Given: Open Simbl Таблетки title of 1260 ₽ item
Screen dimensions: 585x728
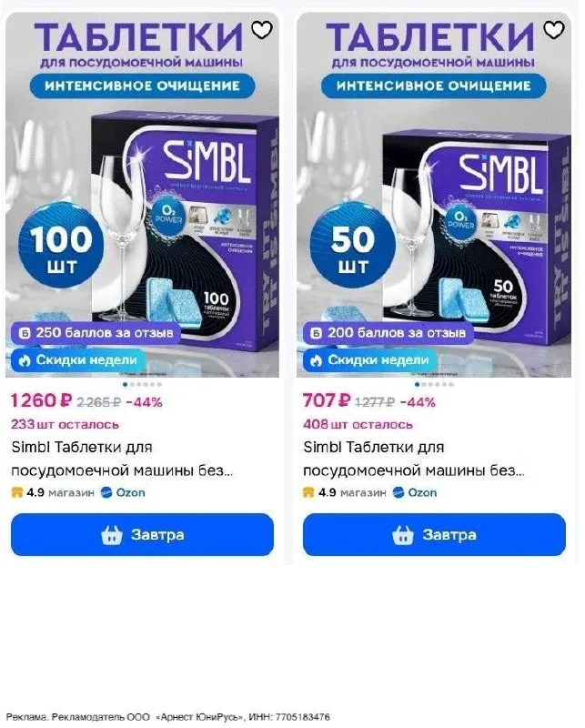Looking at the screenshot, I should [122, 459].
